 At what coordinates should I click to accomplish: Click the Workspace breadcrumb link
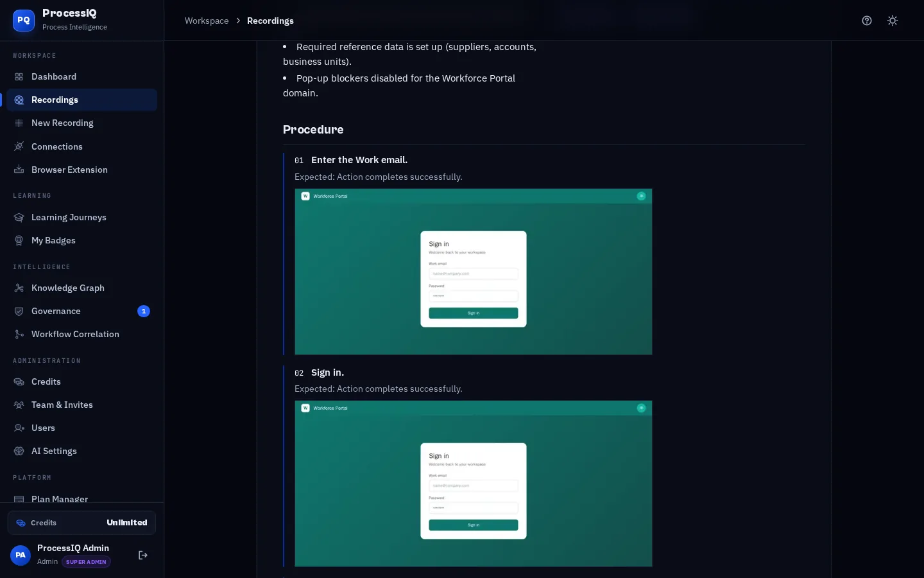tap(207, 21)
